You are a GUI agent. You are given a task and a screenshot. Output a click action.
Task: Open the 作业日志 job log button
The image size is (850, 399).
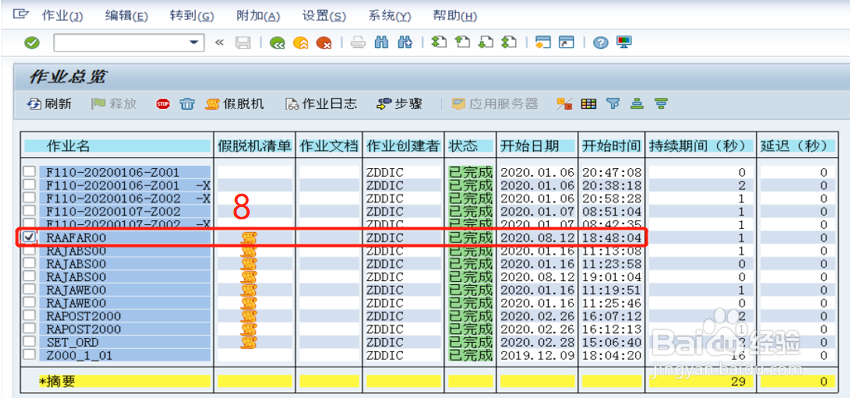point(321,104)
